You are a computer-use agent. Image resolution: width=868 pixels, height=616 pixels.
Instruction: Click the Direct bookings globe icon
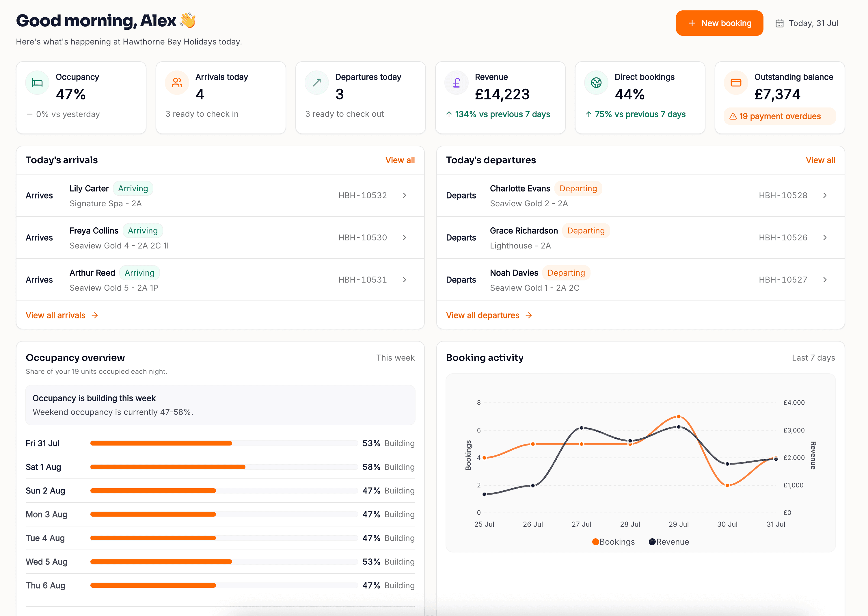pyautogui.click(x=596, y=83)
